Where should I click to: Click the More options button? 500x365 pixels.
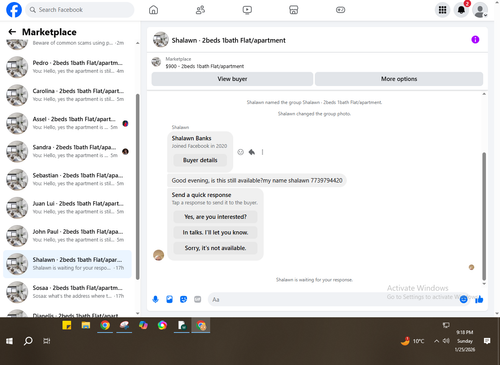click(399, 79)
